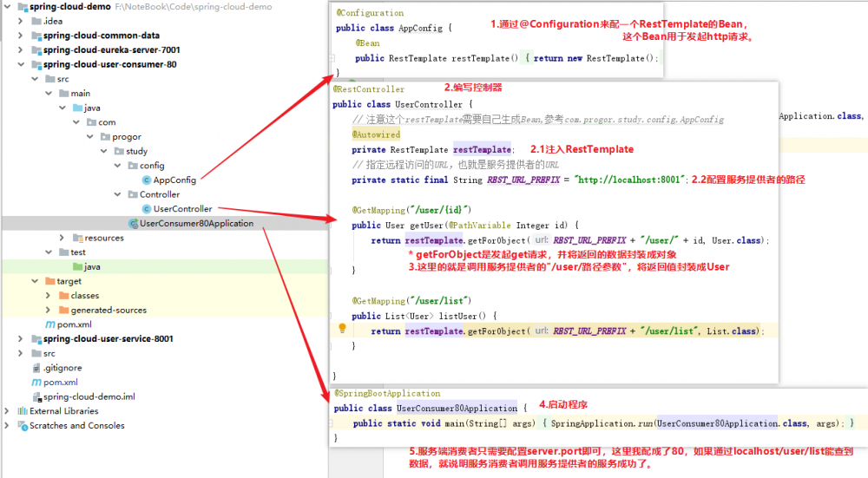Click REST_URL_PREFIX constant declaration
This screenshot has width=868, height=478.
point(523,180)
